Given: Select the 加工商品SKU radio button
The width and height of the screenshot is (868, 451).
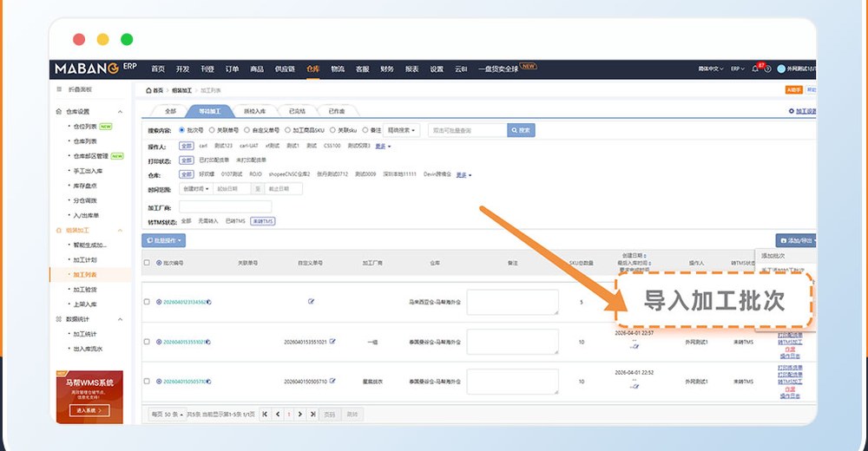Looking at the screenshot, I should (287, 130).
